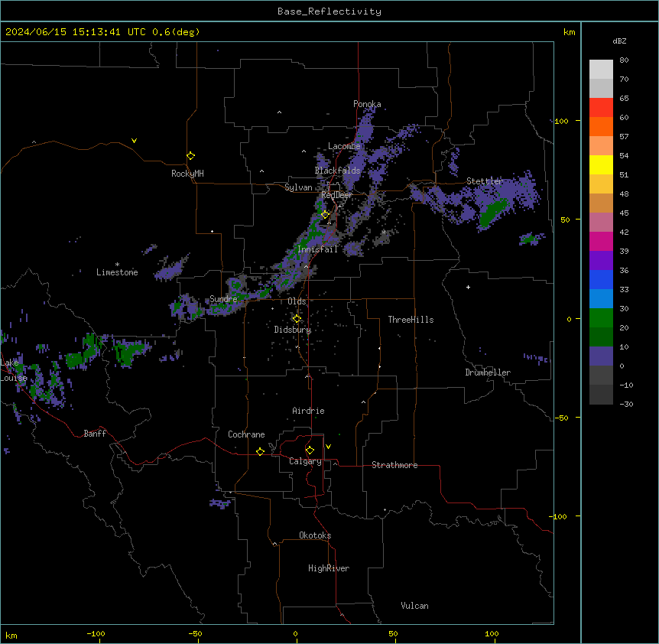Viewport: 659px width, 644px height.
Task: Click the yellow diamond marker below Cochrane
Action: point(260,451)
